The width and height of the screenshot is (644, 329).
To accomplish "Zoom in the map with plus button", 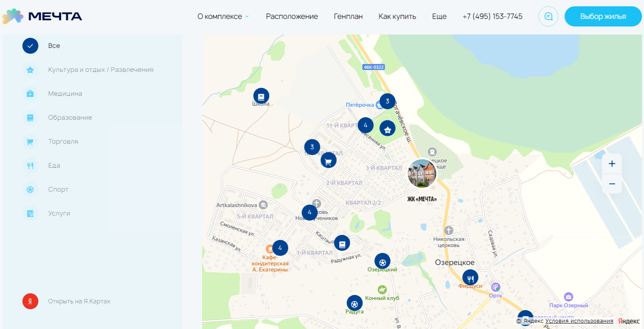I will (x=612, y=164).
